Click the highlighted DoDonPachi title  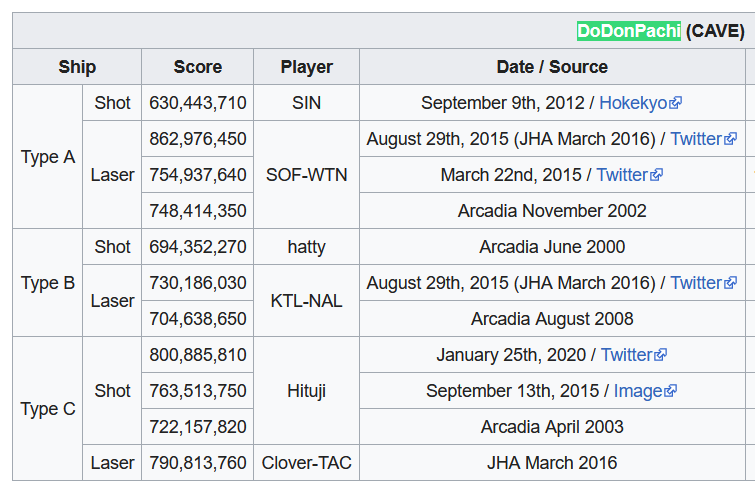pyautogui.click(x=628, y=31)
